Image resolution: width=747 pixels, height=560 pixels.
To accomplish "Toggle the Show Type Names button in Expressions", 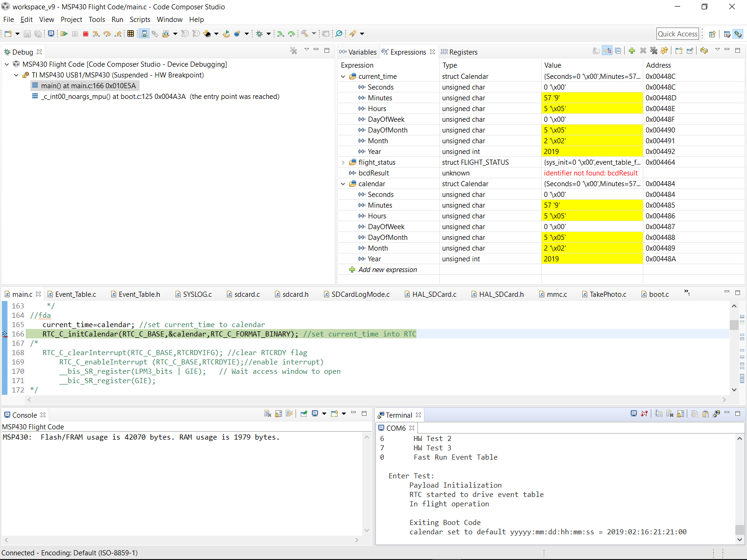I will tap(596, 51).
